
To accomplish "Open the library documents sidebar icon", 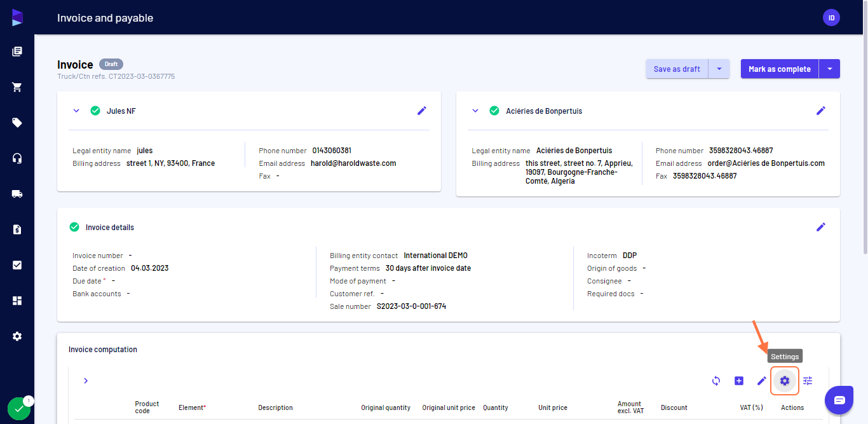I will click(x=17, y=51).
